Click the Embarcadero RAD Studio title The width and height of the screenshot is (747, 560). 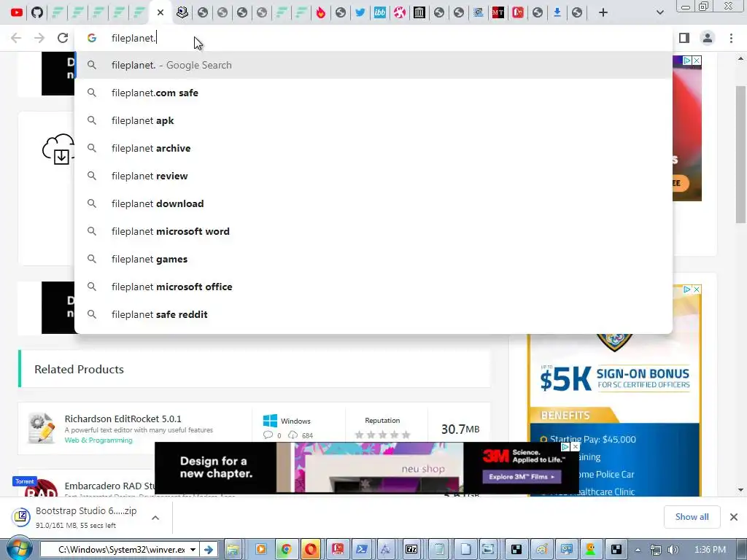click(x=109, y=486)
